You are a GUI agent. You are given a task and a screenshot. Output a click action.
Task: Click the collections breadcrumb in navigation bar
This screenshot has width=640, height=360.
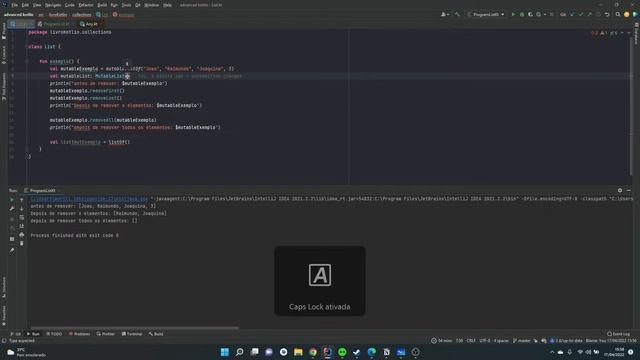(82, 15)
